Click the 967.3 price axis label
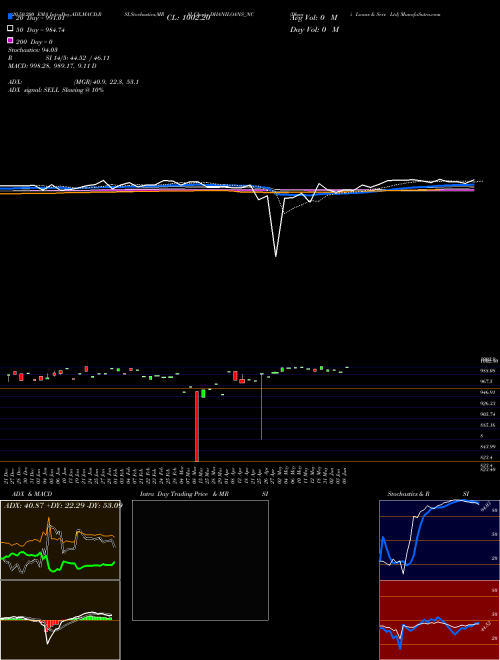 coord(486,381)
